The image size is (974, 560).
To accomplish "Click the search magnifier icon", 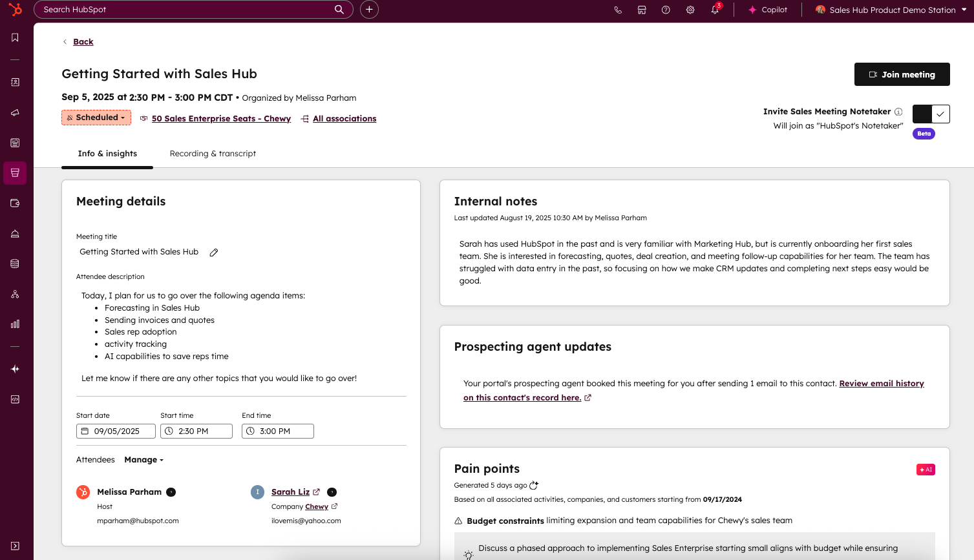I will point(339,9).
